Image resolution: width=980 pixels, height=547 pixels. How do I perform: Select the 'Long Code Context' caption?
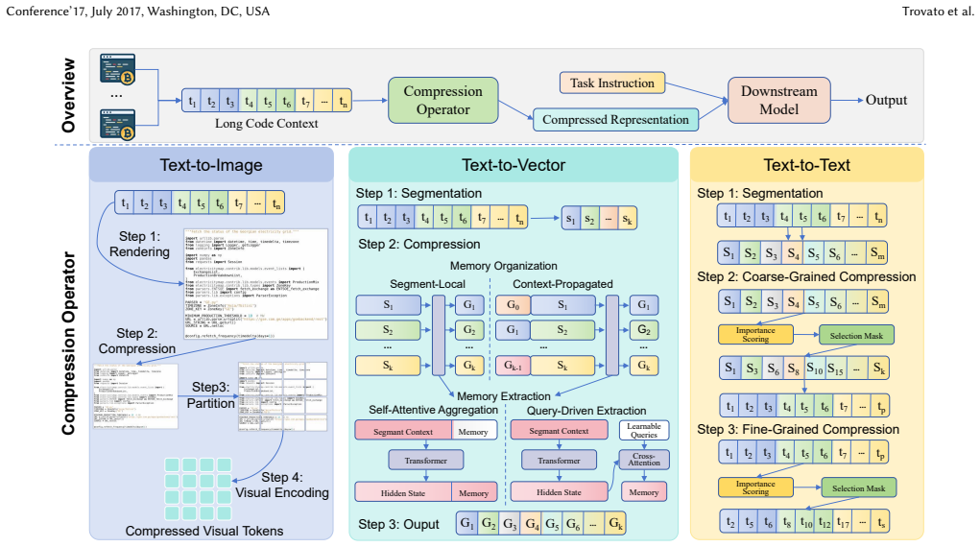point(266,123)
